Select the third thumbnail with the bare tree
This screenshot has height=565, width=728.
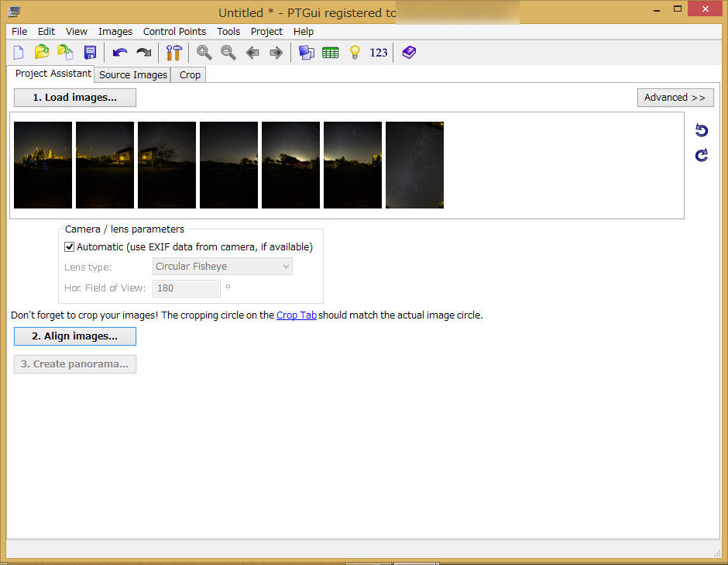(167, 165)
